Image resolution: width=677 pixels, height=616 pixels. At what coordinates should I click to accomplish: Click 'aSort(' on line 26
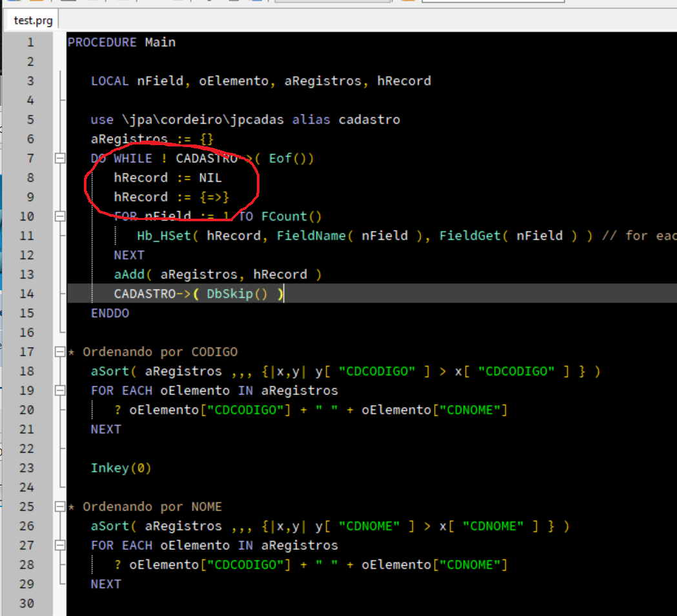pos(114,526)
